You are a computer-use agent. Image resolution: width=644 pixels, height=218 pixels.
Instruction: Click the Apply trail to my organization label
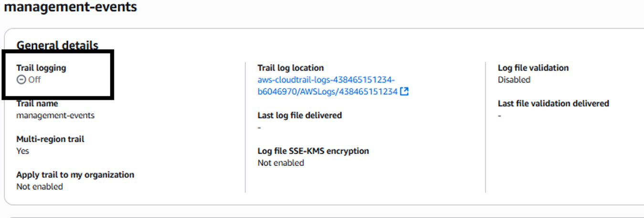pos(75,175)
